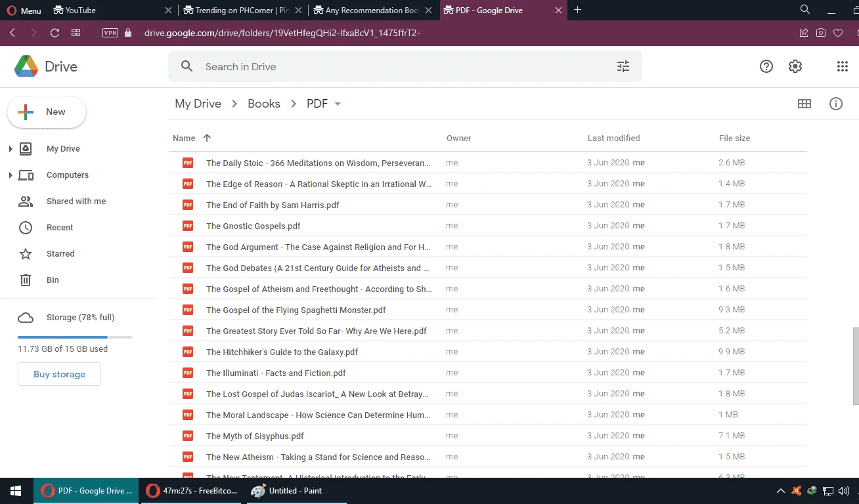859x504 pixels.
Task: Switch to Trending on PHCorner tab
Action: point(243,10)
